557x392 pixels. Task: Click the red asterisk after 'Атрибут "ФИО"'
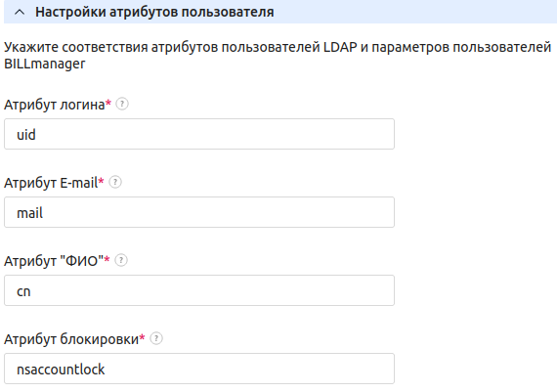pos(107,259)
